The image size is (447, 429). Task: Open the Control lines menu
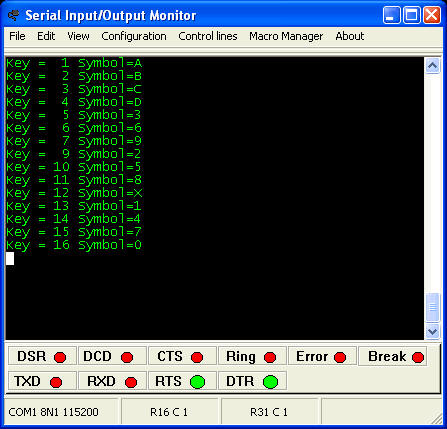tap(208, 36)
